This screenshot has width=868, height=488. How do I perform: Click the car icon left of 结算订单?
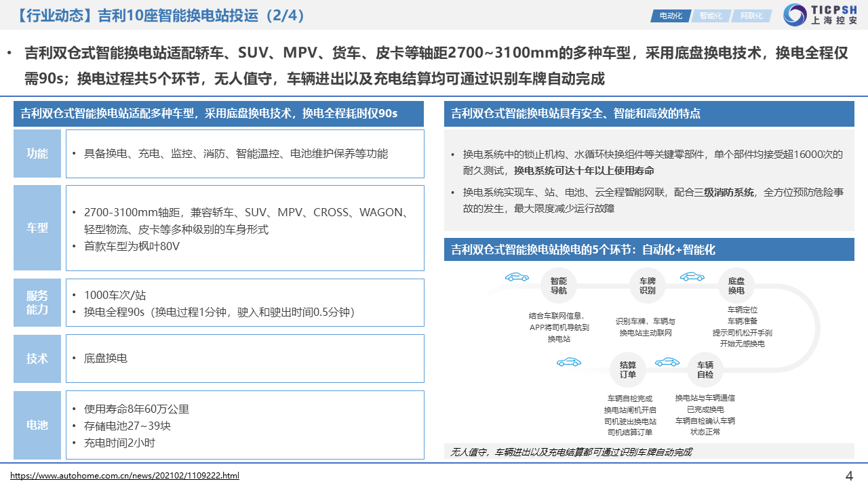point(568,363)
